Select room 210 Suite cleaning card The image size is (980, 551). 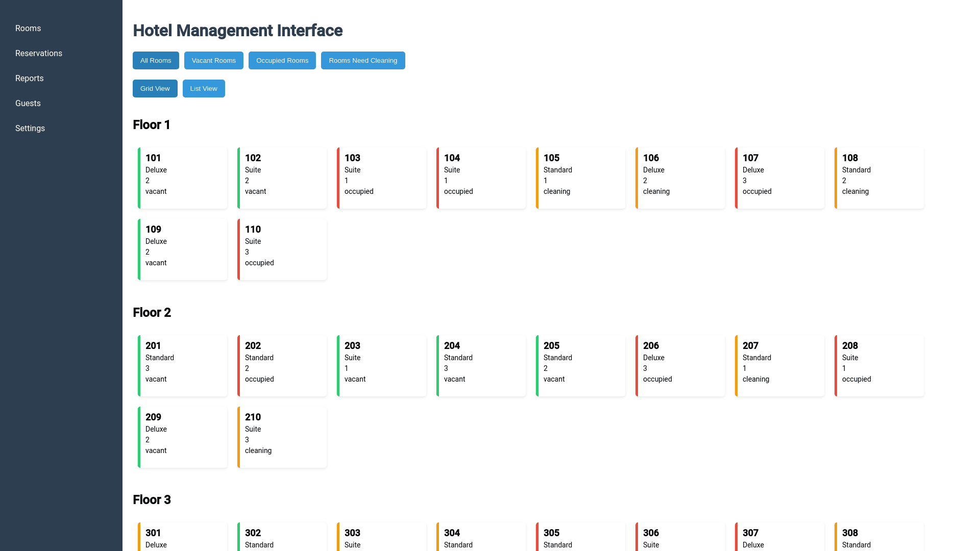(282, 437)
